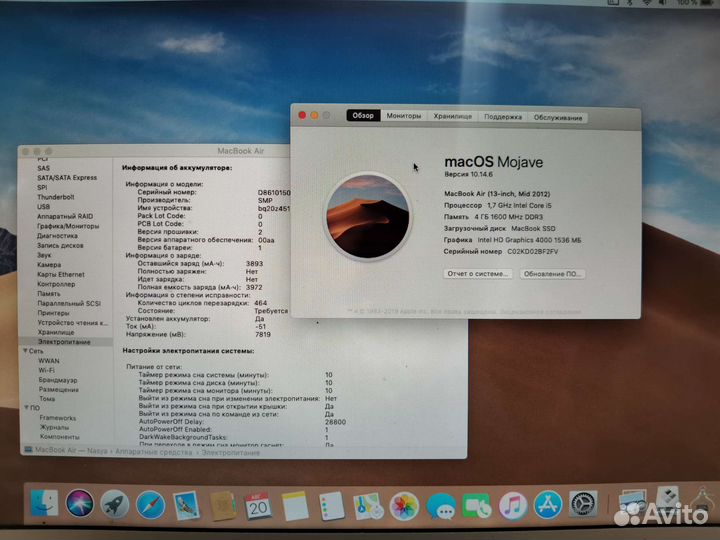Select Компоненты under ПО
Image resolution: width=720 pixels, height=540 pixels.
pyautogui.click(x=60, y=437)
